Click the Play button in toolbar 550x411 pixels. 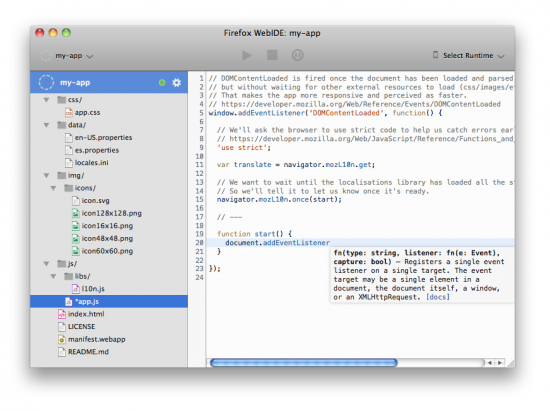(x=247, y=55)
